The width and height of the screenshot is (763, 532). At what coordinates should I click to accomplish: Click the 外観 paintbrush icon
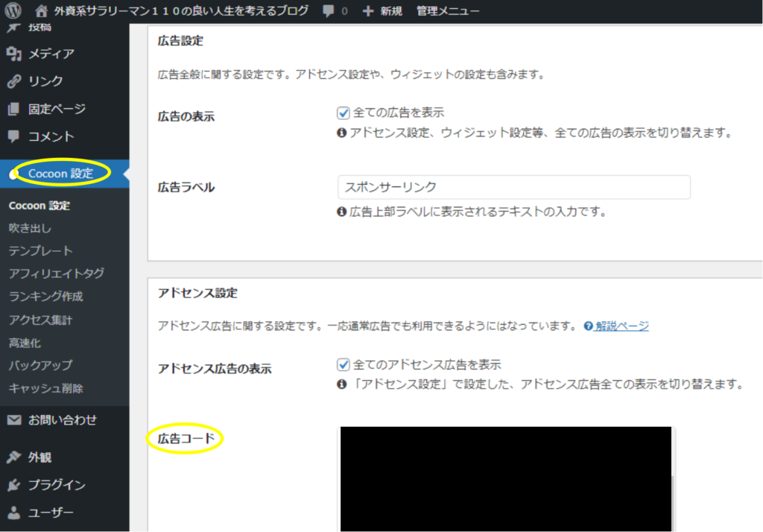point(14,457)
